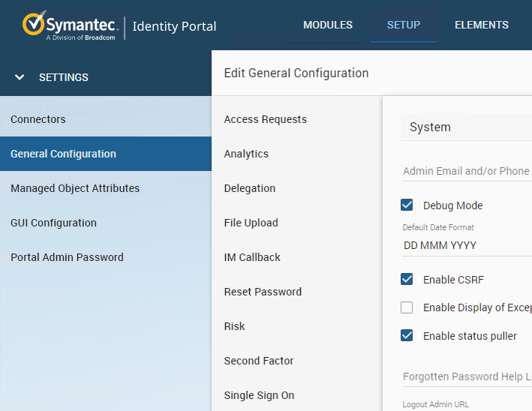
Task: Select General Configuration in sidebar
Action: (x=63, y=154)
